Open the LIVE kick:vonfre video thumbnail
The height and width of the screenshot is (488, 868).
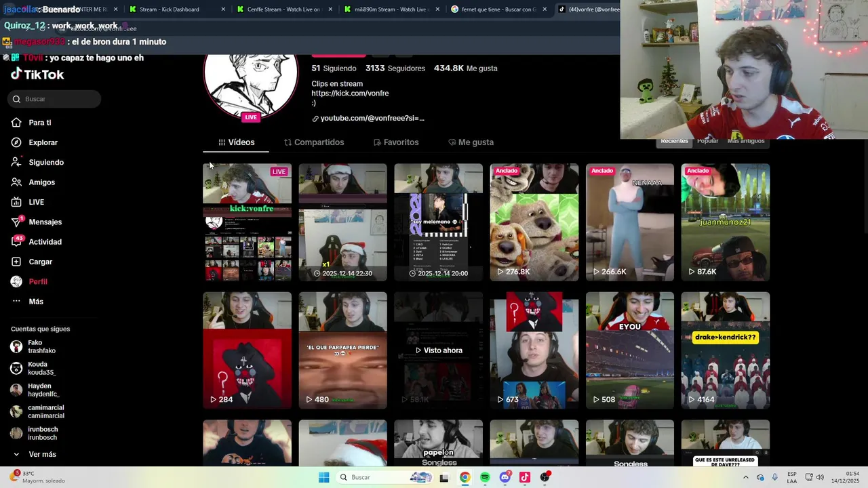click(248, 222)
